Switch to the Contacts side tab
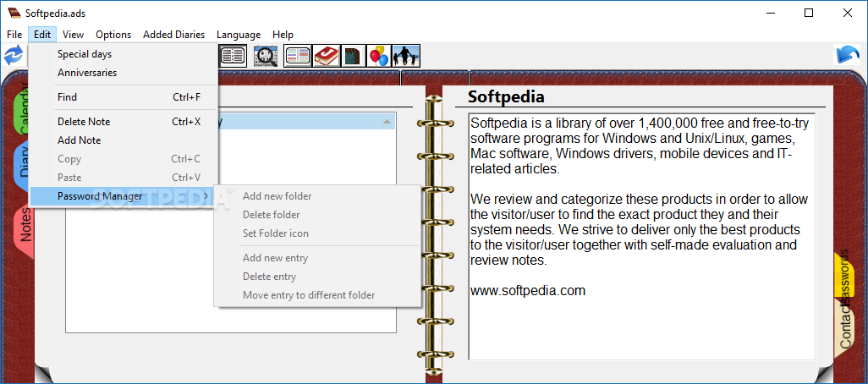The image size is (868, 384). 844,329
